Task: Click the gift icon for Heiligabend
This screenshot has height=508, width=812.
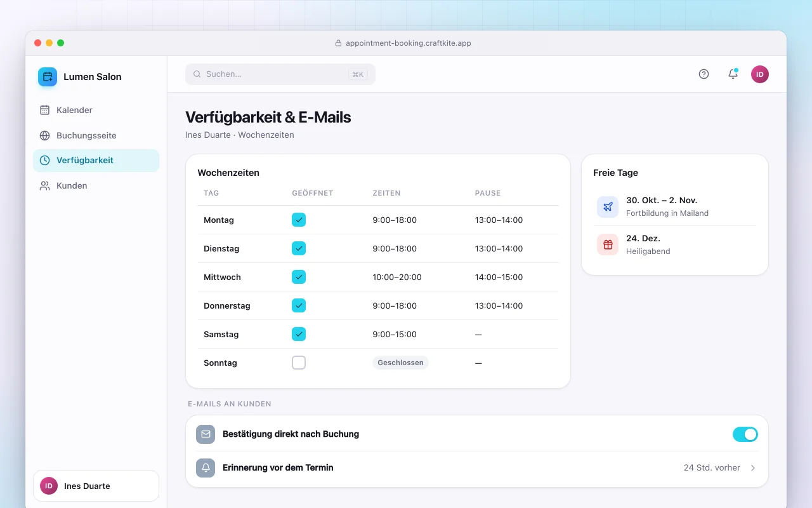Action: (608, 244)
